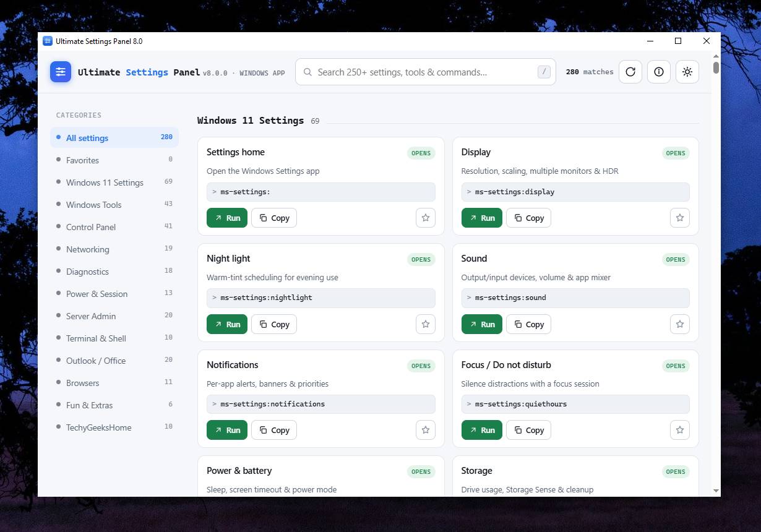The width and height of the screenshot is (761, 532).
Task: Open the TechyGeeksHome category
Action: click(114, 427)
